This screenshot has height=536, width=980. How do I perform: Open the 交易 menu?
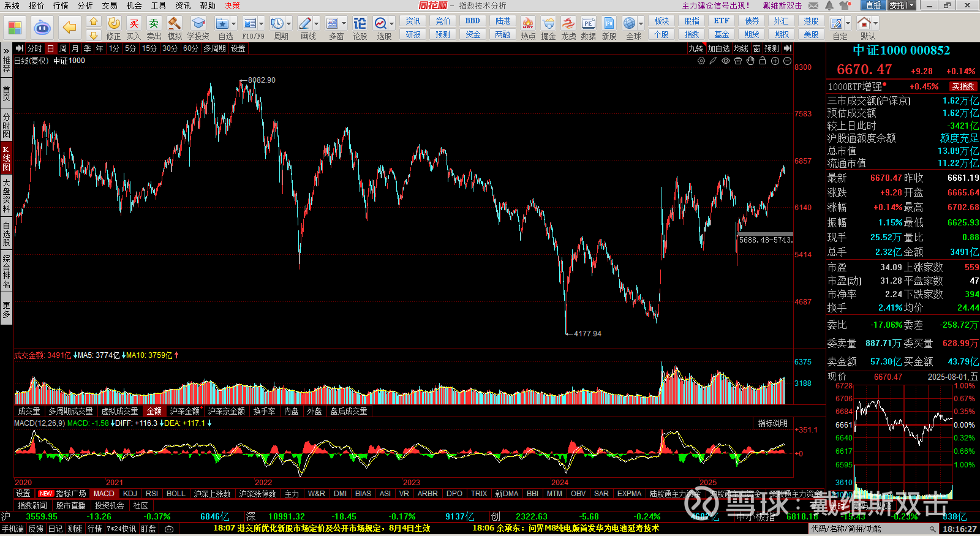coord(110,6)
